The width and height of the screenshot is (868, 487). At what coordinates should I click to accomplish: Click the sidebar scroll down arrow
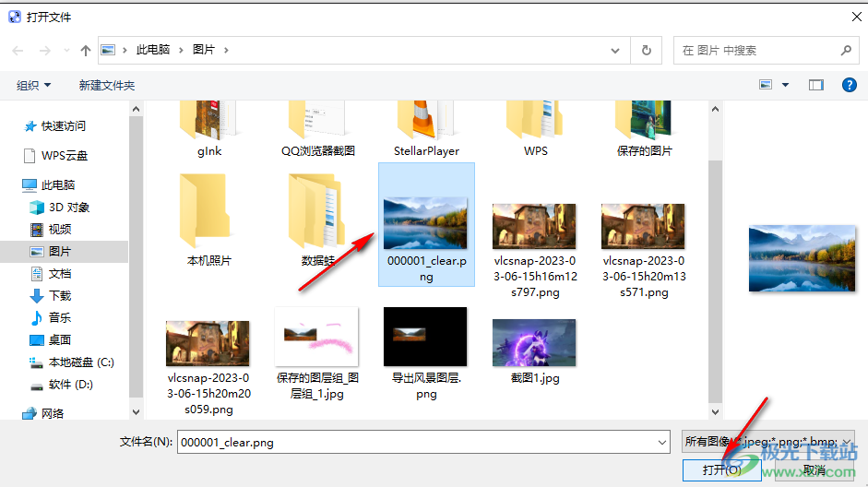[x=137, y=412]
